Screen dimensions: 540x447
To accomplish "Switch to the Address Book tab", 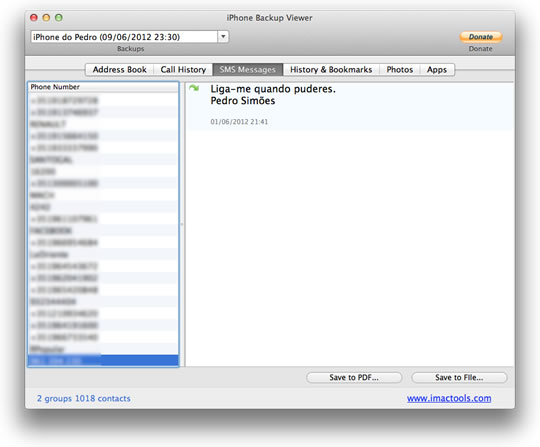I will point(120,70).
